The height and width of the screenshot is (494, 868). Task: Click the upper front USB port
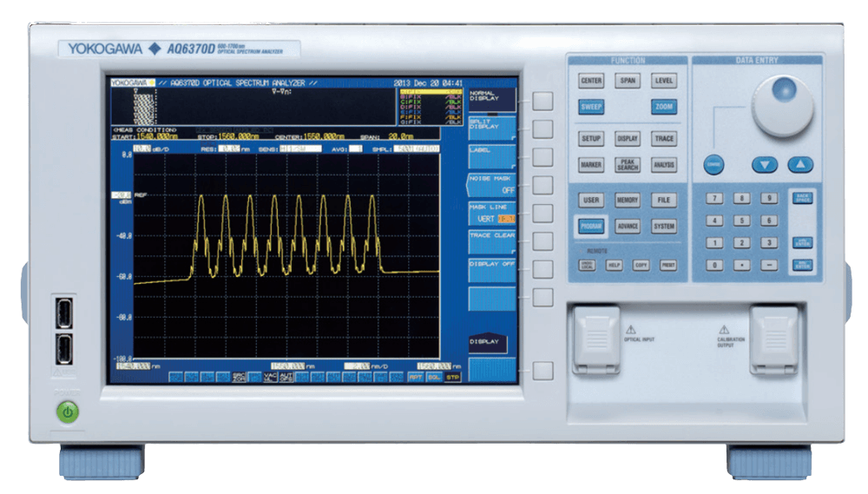tap(66, 313)
